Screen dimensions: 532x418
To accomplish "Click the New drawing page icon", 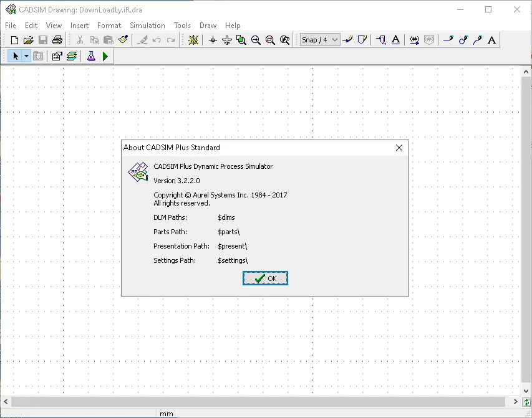I will (x=14, y=40).
